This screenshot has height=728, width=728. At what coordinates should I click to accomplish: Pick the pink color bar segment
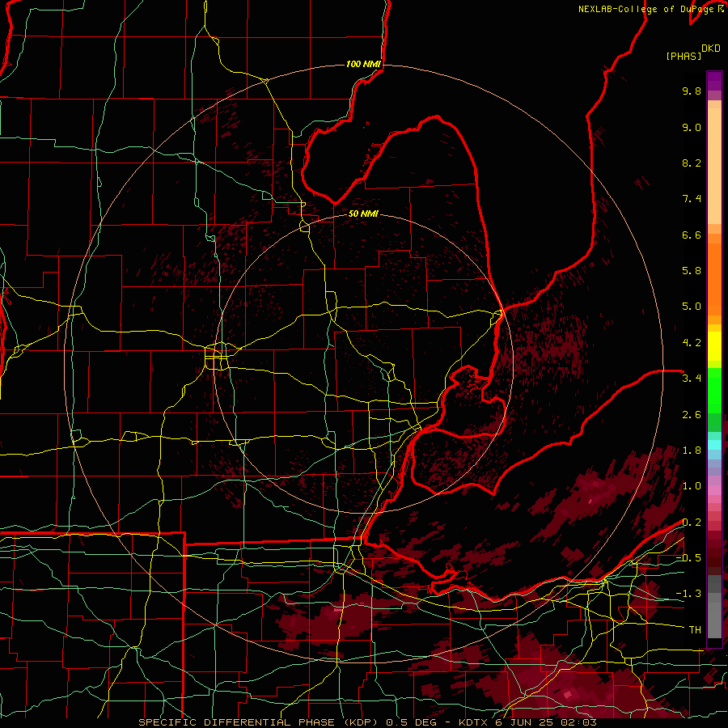714,490
